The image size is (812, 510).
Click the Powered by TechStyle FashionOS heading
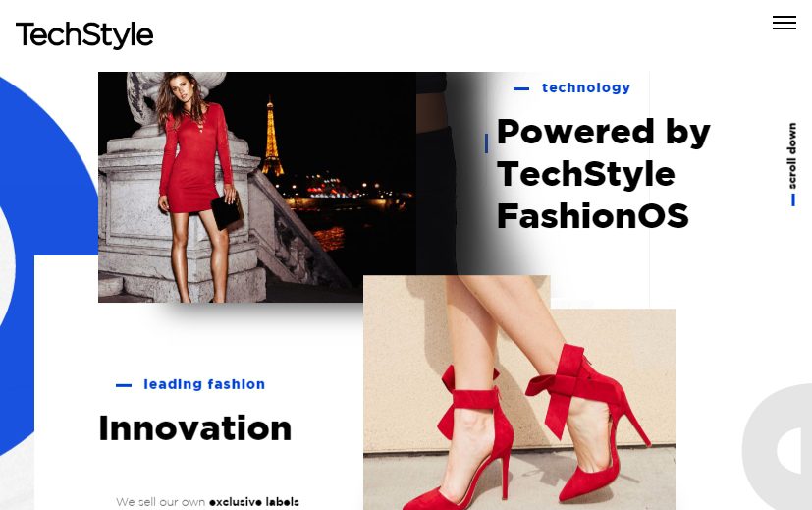point(603,173)
